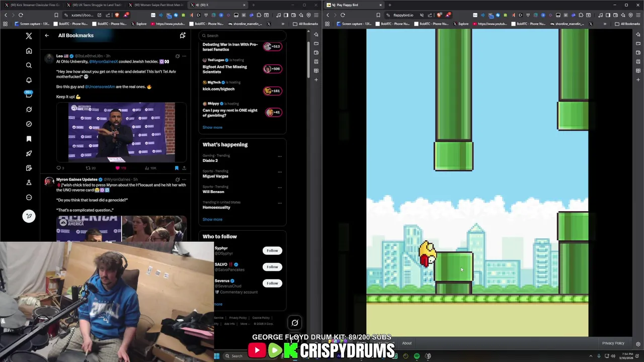Follow the Severus account
Image resolution: width=644 pixels, height=362 pixels.
(x=272, y=283)
